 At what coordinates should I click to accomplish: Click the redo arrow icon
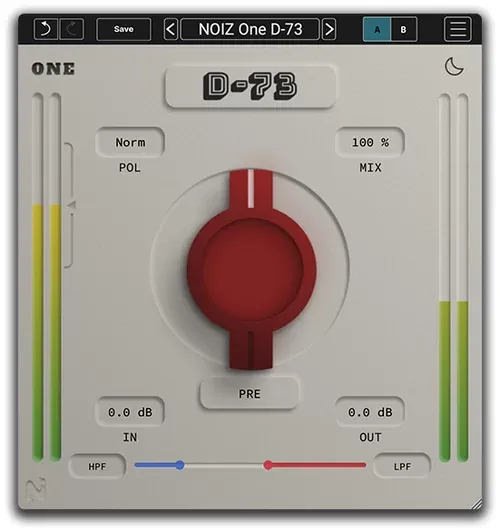coord(72,29)
